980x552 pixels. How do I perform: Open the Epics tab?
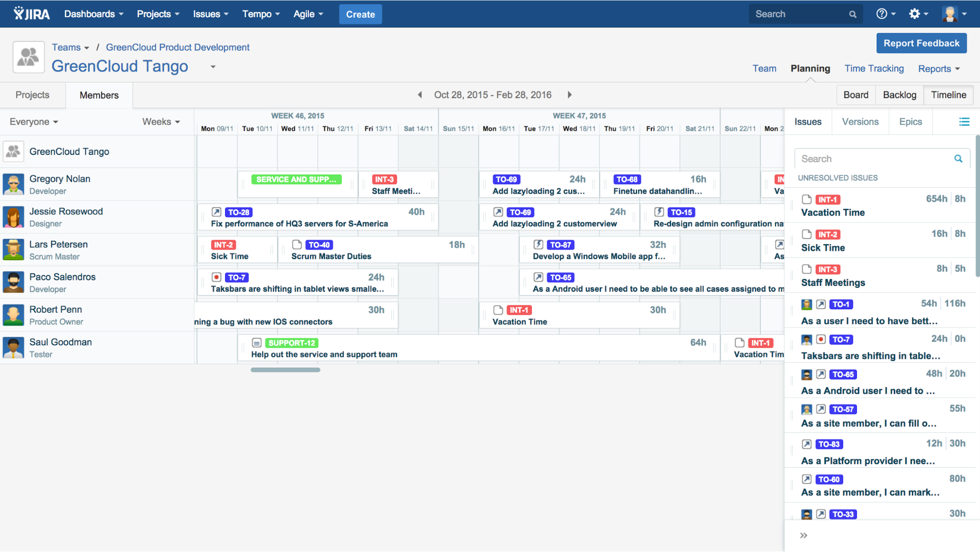tap(910, 122)
